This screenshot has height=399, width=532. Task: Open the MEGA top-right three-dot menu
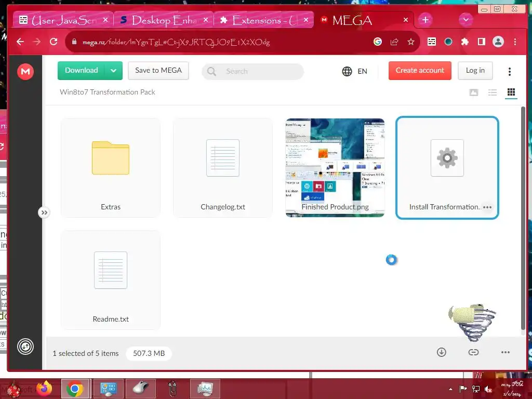510,71
